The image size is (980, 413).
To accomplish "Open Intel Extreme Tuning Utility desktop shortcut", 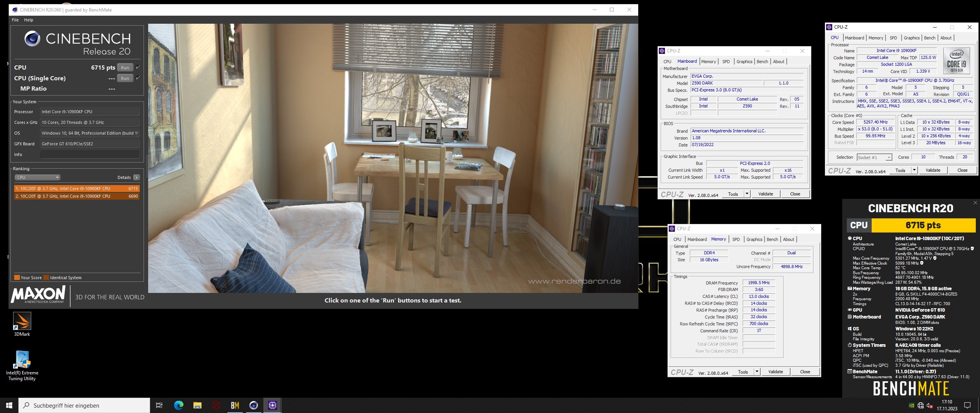I will 22,366.
